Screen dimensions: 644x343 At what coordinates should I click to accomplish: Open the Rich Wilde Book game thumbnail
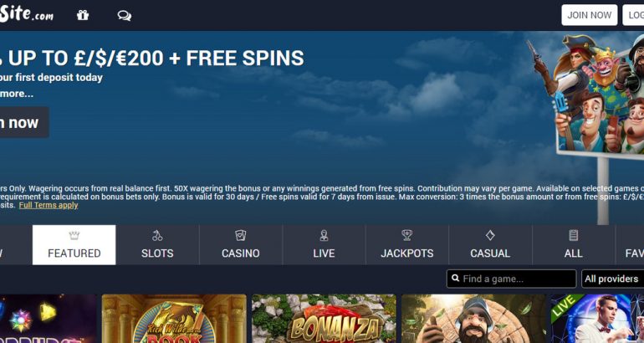174,319
